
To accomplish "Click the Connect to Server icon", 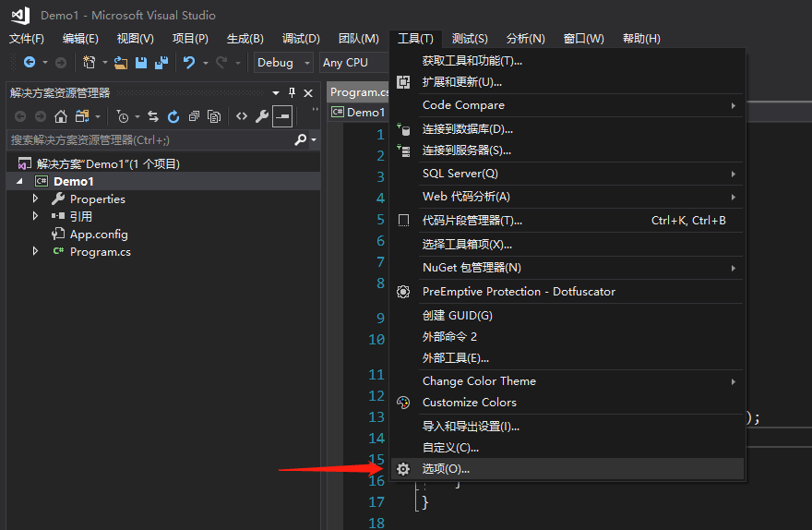I will coord(403,151).
